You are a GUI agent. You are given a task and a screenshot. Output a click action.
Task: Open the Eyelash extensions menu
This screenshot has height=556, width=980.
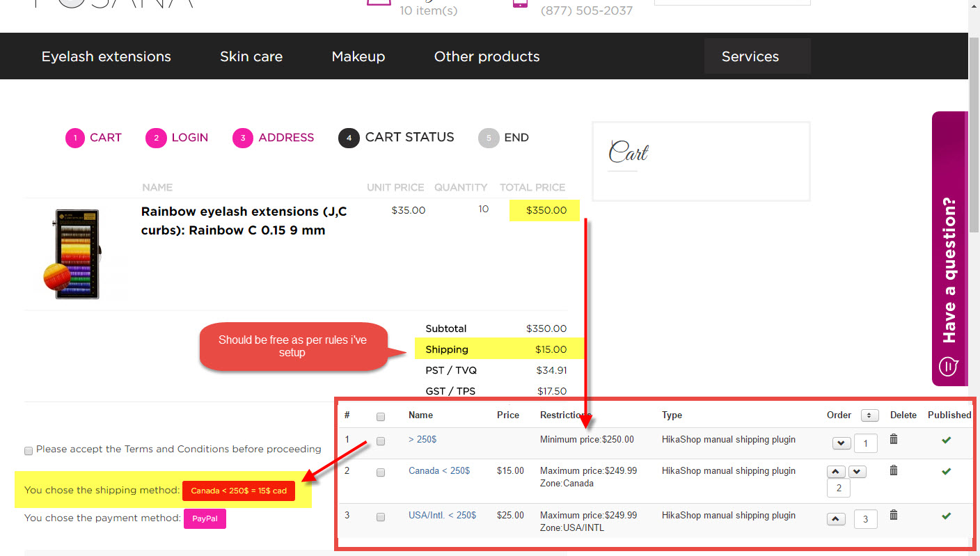point(106,56)
